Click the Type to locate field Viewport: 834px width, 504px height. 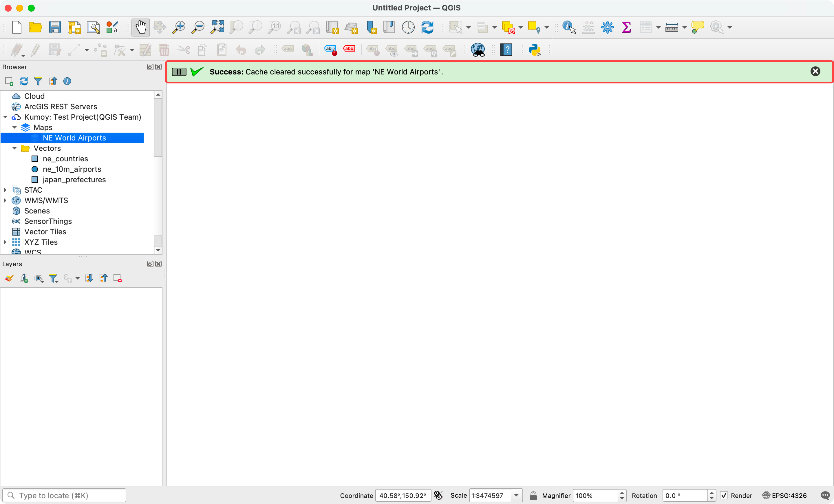(x=64, y=496)
